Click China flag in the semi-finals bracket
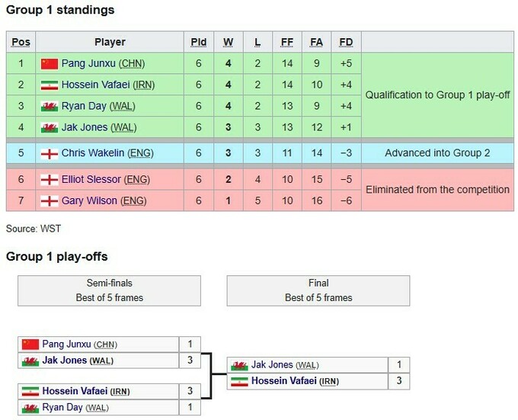 [30, 345]
